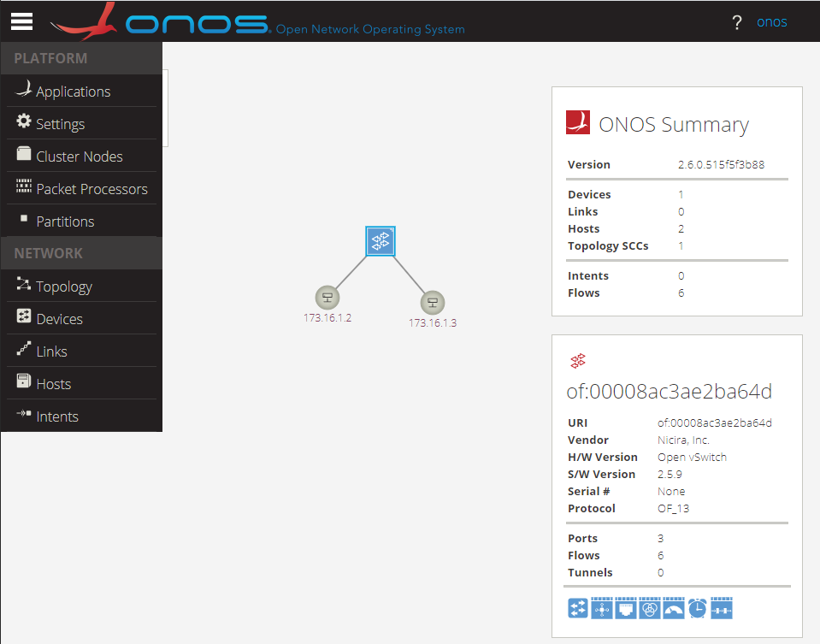
Task: Click the Tunnels label in device panel
Action: point(590,572)
